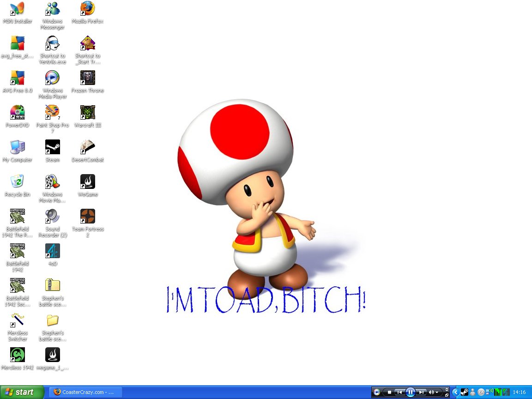Stop playback in the taskbar media player
The image size is (532, 399).
pyautogui.click(x=389, y=392)
